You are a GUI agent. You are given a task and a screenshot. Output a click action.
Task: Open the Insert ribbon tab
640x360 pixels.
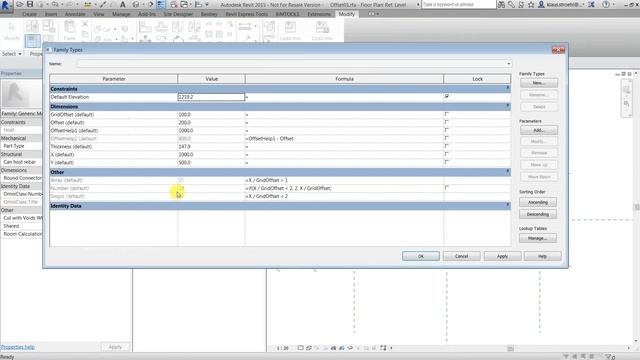[51, 14]
